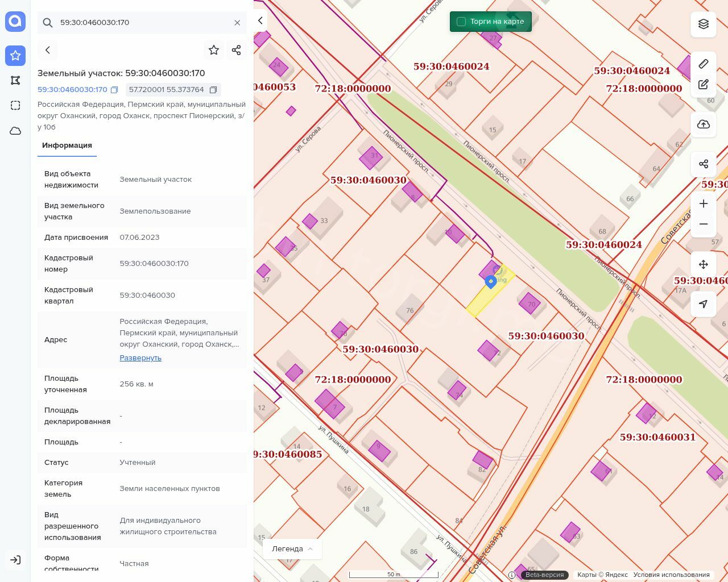Clear the search field text
Screen dimensions: 728x582
click(x=237, y=23)
